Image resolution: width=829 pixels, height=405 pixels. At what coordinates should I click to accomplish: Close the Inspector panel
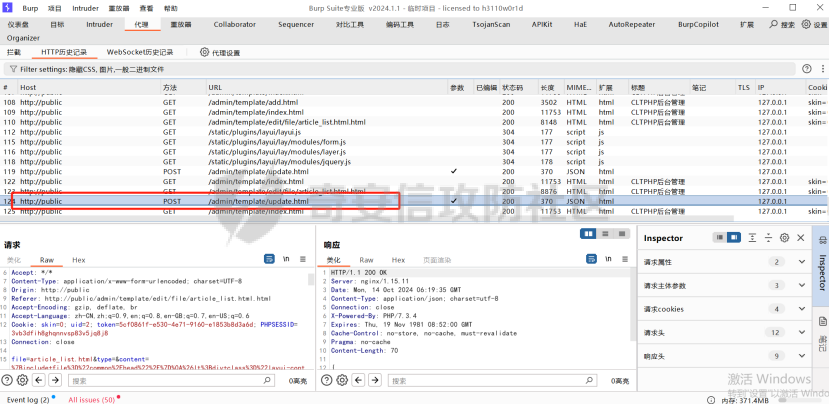[x=801, y=238]
